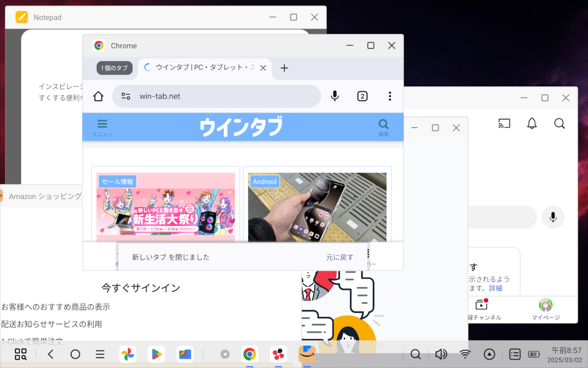Open notifications via the bell icon on YouTube

[531, 124]
